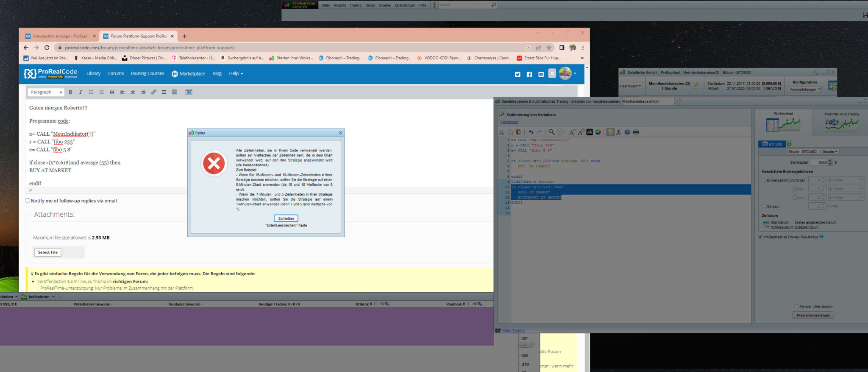Viewport: 868px width, 372px height.
Task: Open the magnifier search tool in code editor
Action: (x=551, y=132)
